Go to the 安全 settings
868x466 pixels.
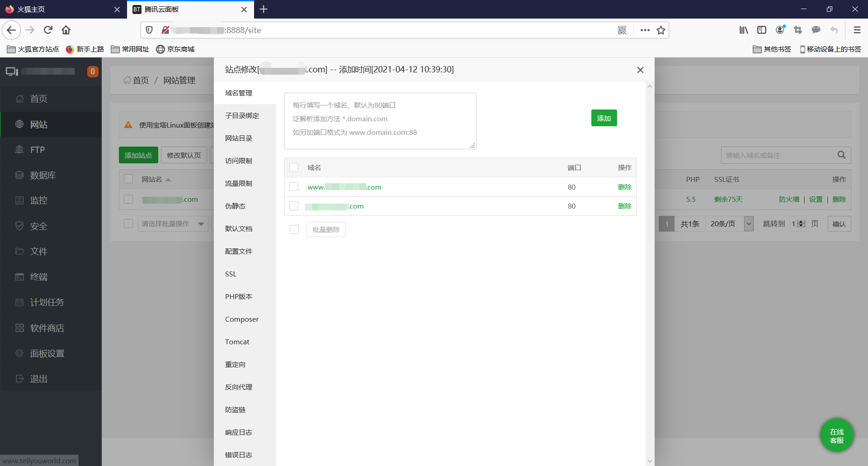coord(39,226)
